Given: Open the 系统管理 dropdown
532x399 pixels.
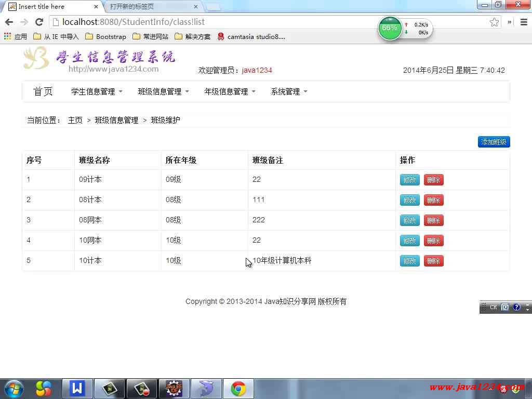Looking at the screenshot, I should 289,91.
